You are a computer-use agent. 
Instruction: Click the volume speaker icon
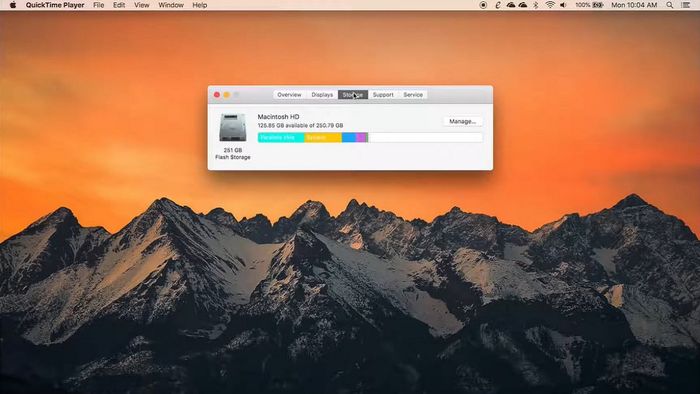[x=563, y=5]
